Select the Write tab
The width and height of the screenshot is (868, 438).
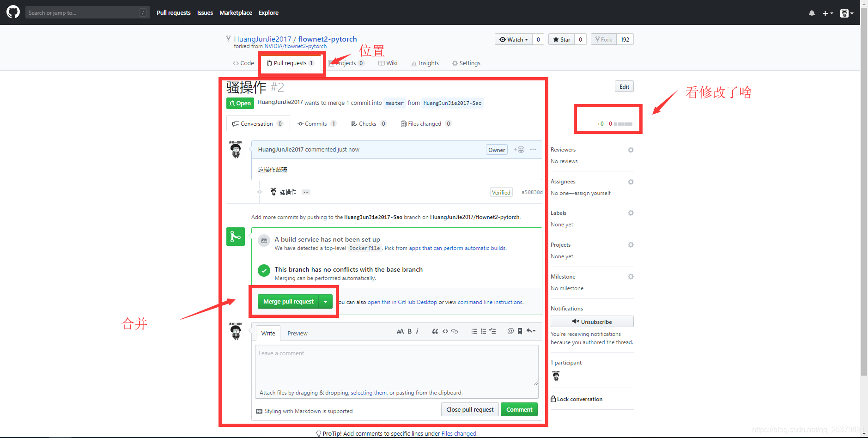tap(268, 333)
